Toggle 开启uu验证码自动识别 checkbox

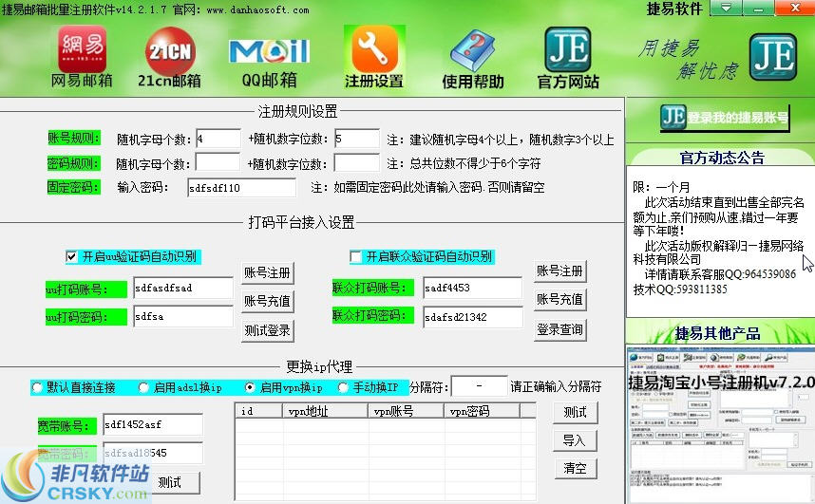coord(72,256)
